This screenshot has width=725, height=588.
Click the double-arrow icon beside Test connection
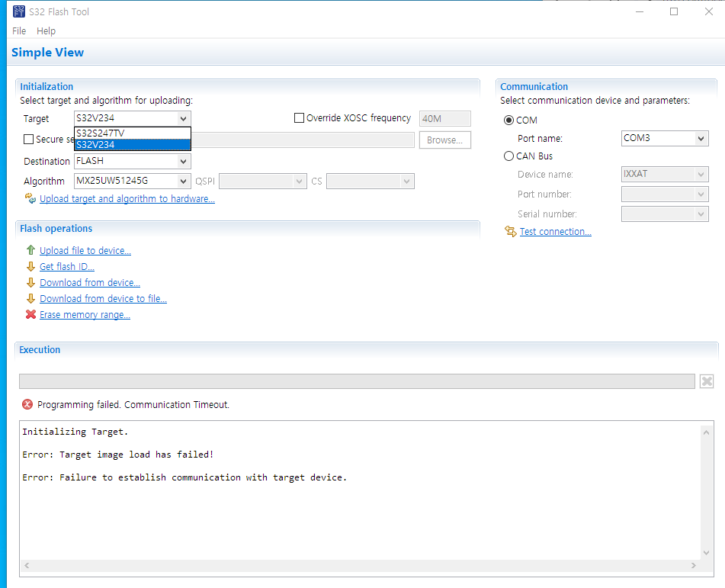[x=509, y=231]
